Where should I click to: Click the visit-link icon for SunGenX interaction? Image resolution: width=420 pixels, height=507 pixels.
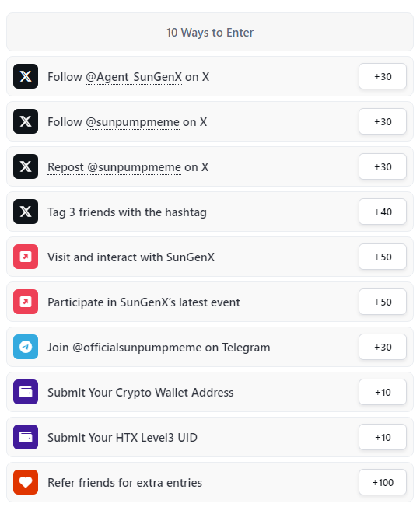pyautogui.click(x=26, y=257)
